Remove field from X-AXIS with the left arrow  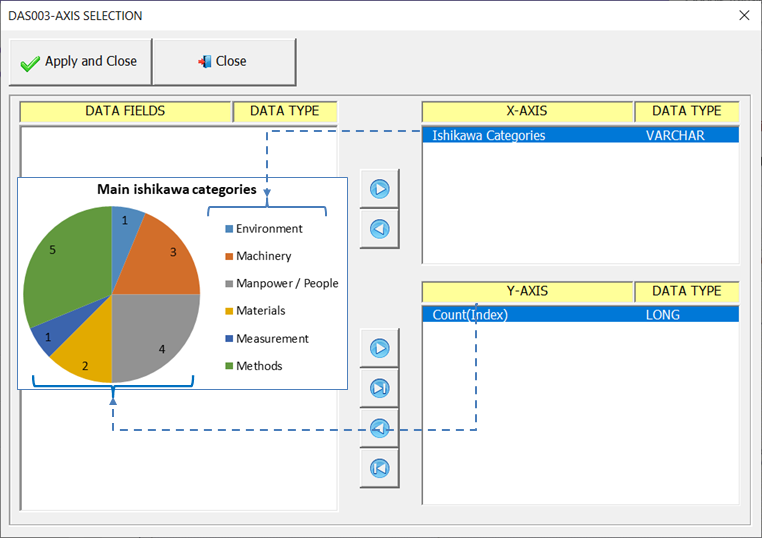pyautogui.click(x=380, y=228)
